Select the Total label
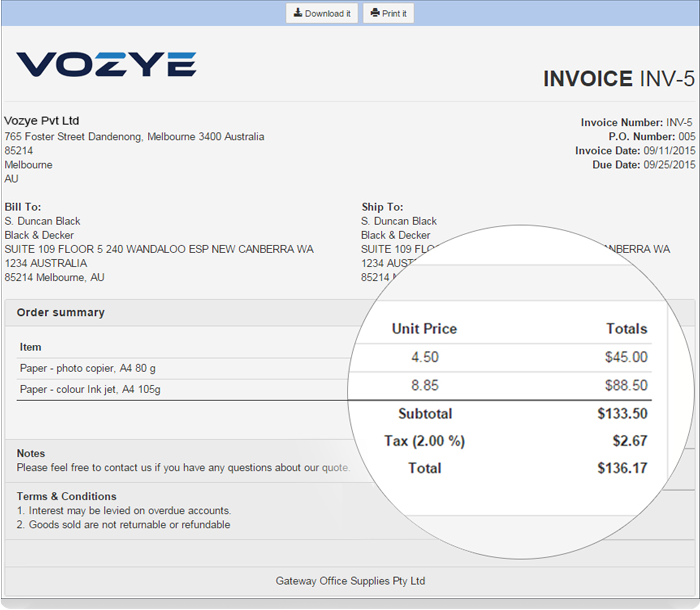This screenshot has height=610, width=700. point(425,468)
